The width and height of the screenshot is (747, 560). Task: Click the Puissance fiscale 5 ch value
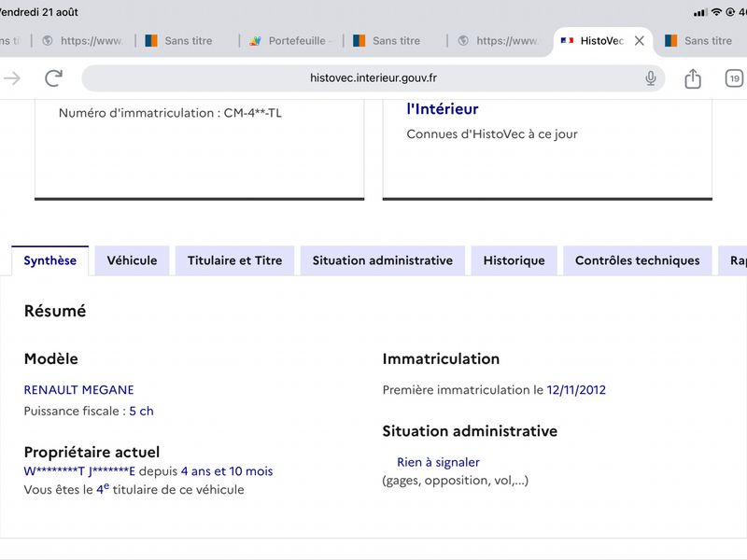click(x=142, y=411)
